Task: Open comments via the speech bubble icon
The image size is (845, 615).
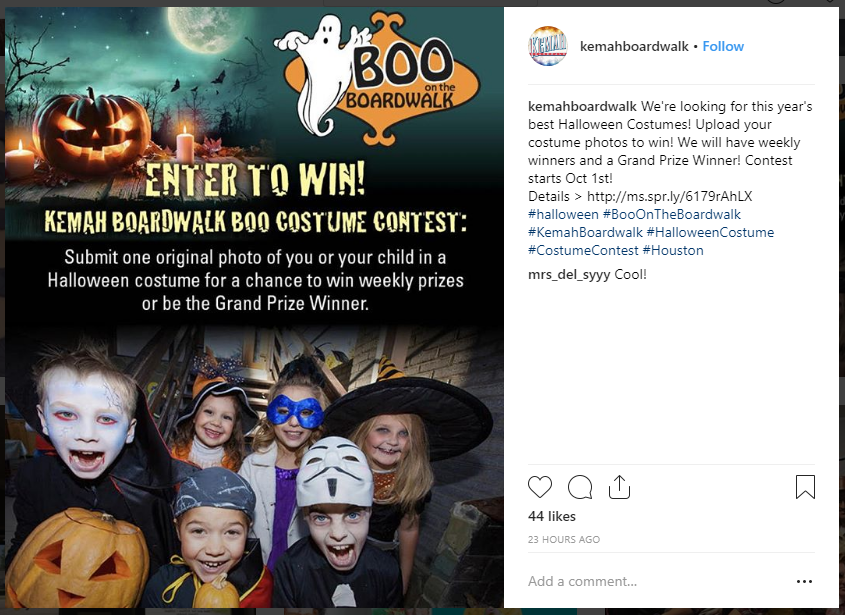Action: tap(580, 487)
